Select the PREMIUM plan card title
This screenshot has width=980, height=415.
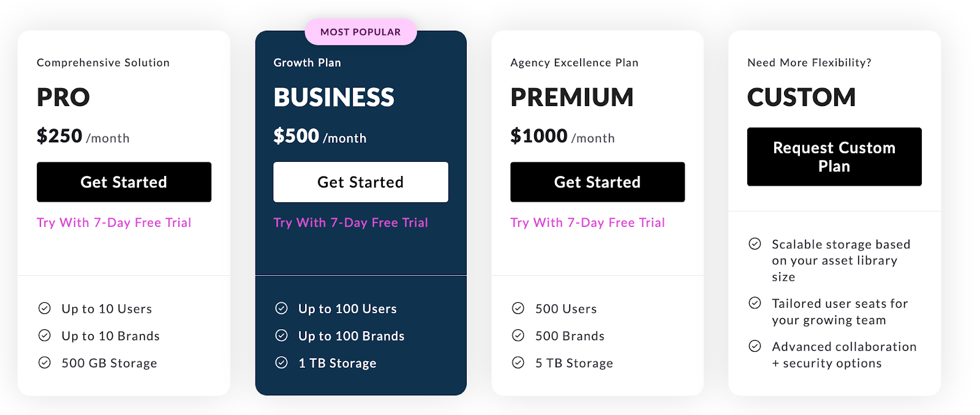coord(572,97)
